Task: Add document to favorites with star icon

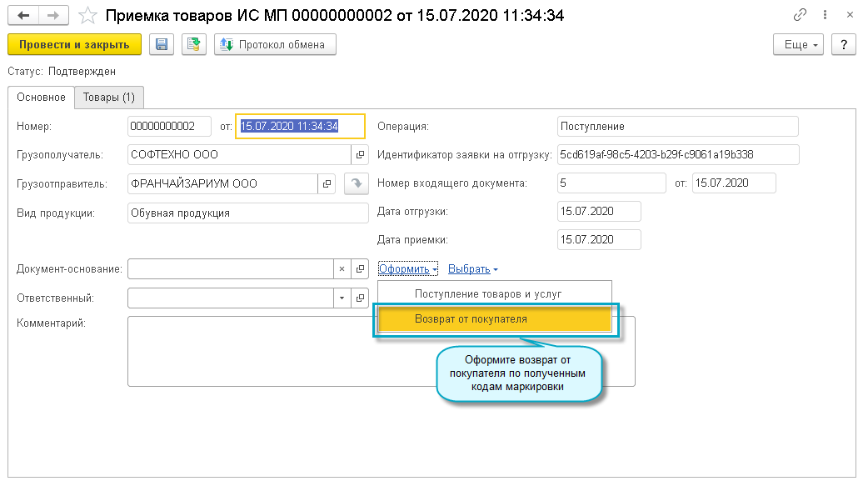Action: coord(87,15)
